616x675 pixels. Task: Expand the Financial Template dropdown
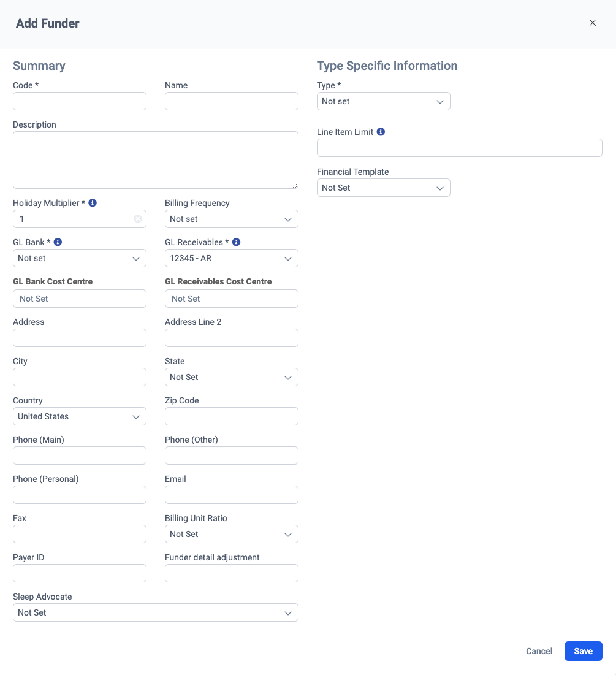coord(383,188)
